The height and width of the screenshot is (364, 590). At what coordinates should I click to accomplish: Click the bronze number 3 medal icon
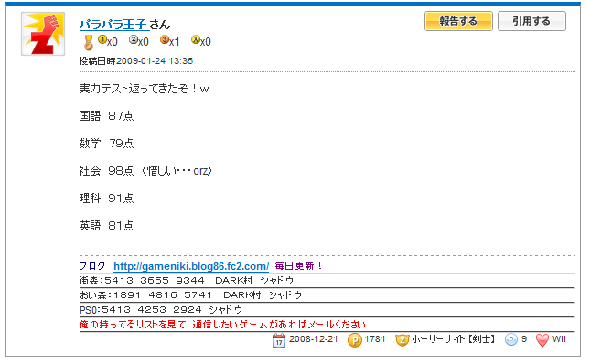pos(165,39)
